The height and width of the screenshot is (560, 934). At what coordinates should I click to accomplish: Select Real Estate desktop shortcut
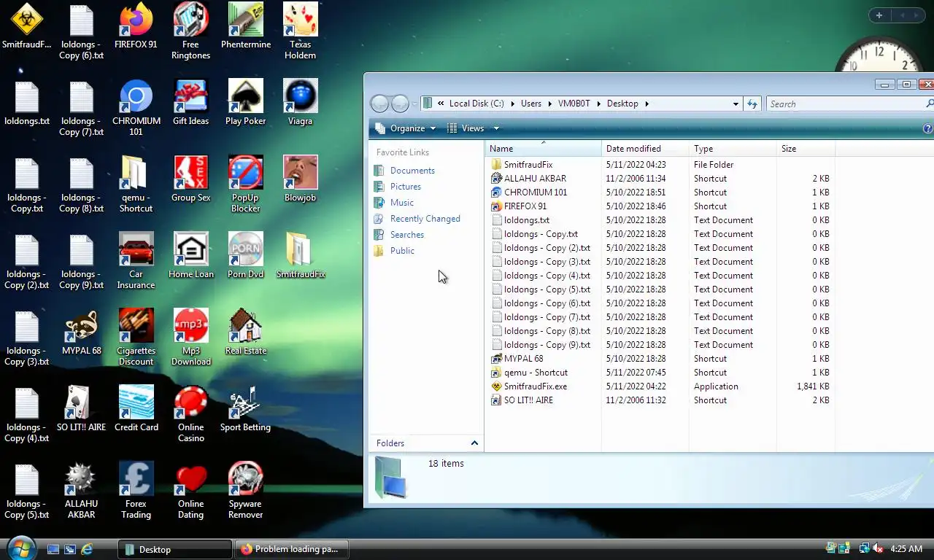(246, 332)
